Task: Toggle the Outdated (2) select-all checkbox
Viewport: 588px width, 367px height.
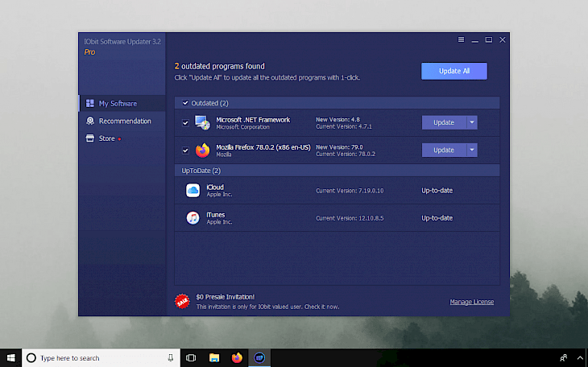Action: [x=185, y=103]
